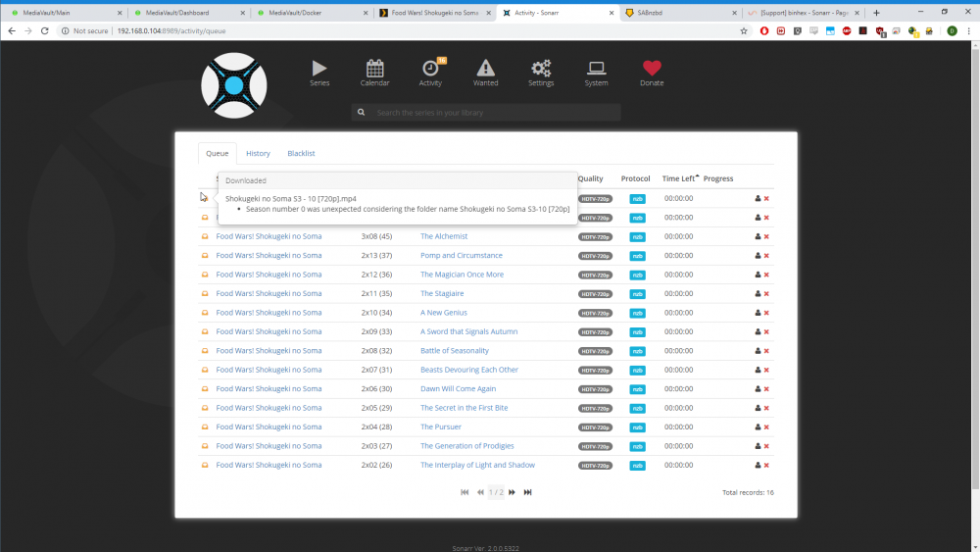Open the System laptop icon

596,74
